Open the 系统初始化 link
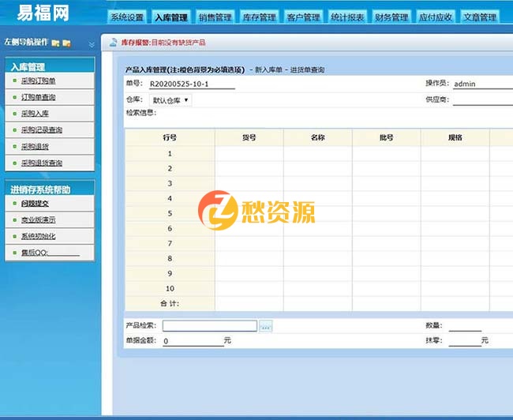This screenshot has width=513, height=420. point(39,236)
